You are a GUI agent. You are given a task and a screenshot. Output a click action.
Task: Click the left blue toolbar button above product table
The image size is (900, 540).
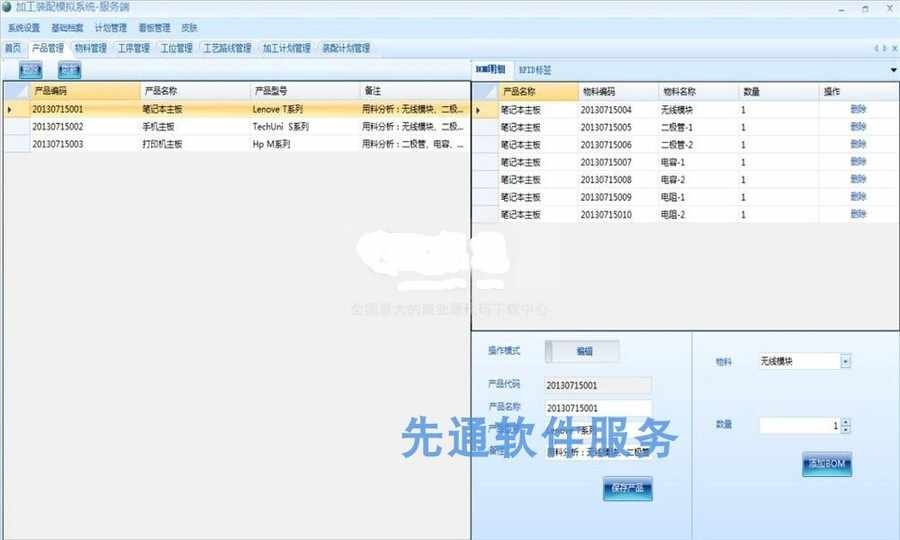coord(30,70)
